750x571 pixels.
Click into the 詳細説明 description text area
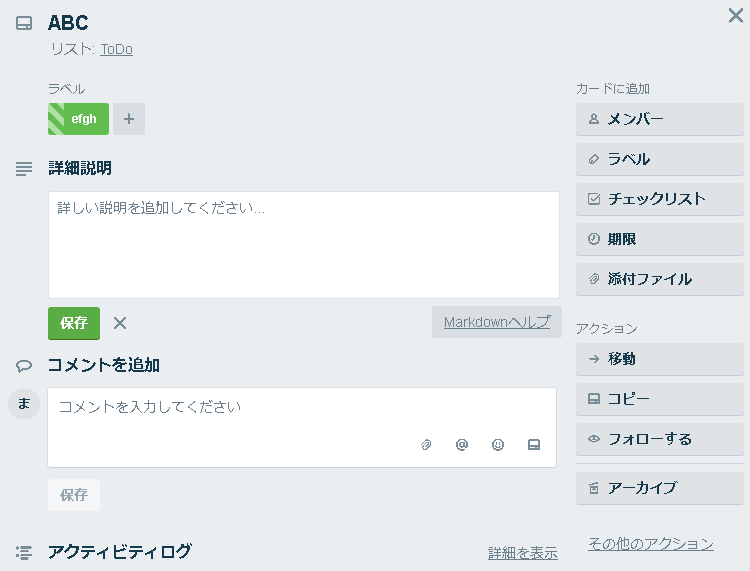(x=303, y=244)
